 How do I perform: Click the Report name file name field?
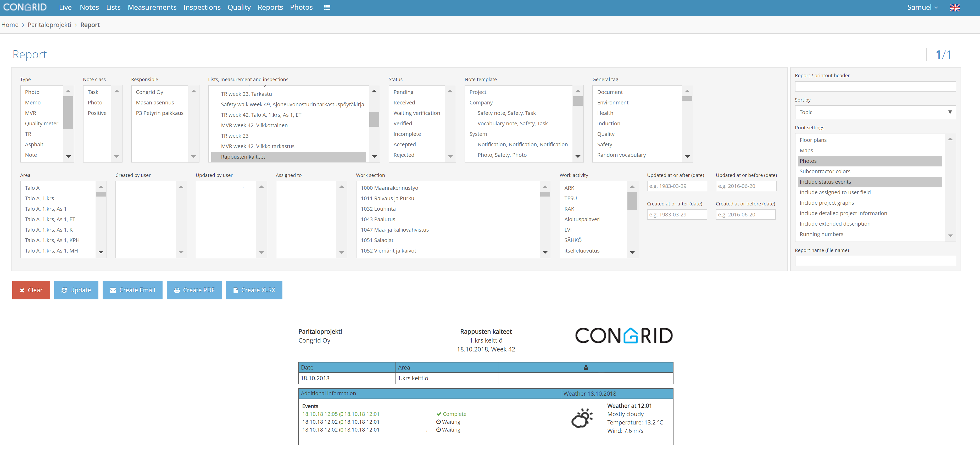(x=875, y=261)
